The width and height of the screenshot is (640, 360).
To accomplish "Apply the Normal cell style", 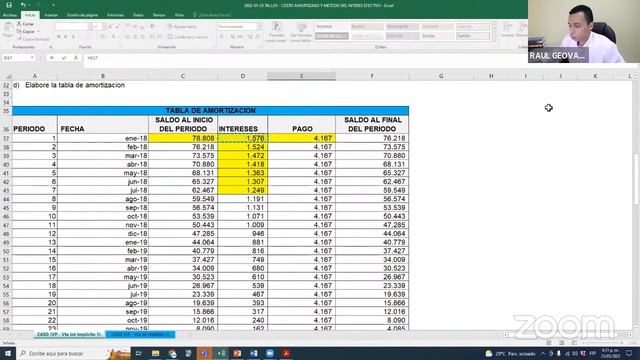I will [332, 27].
